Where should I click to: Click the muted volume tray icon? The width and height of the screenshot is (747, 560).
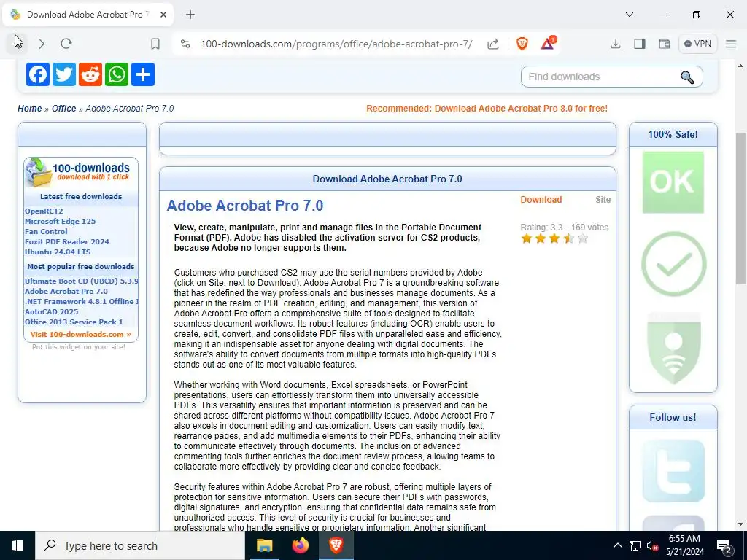coord(652,545)
